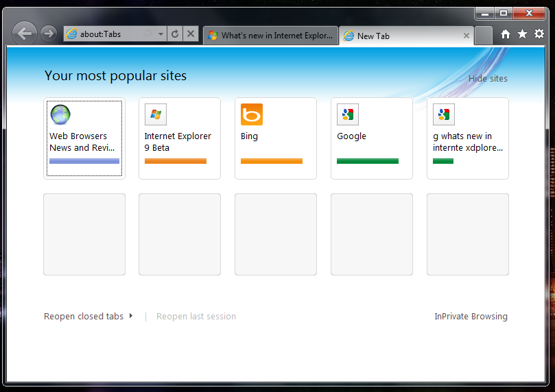Open the Google site tile
The height and width of the screenshot is (392, 555).
tap(371, 138)
